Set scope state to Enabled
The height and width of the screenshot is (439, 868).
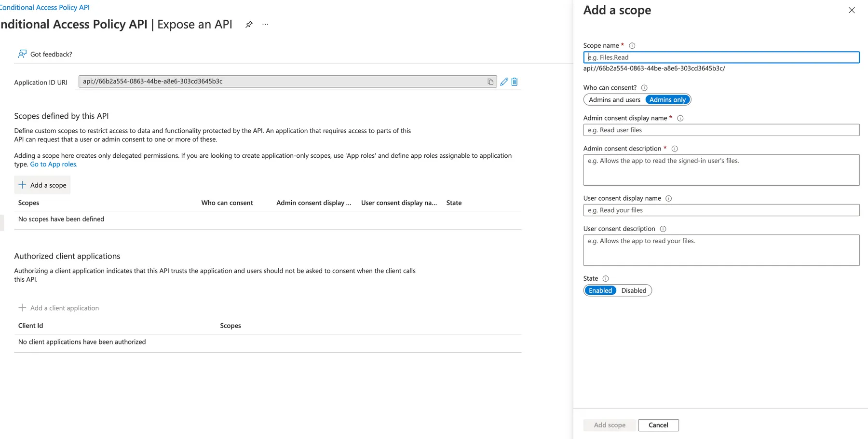600,290
